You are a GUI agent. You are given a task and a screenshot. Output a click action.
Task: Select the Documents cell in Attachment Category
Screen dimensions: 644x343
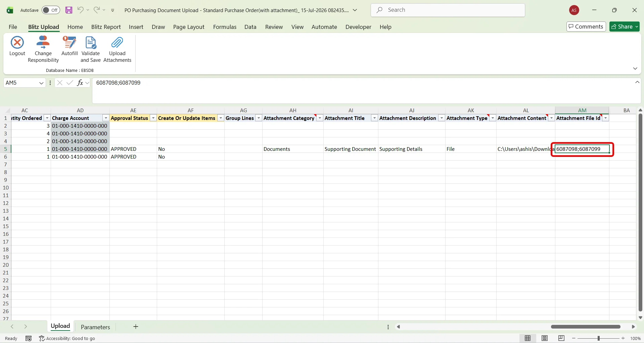(293, 149)
